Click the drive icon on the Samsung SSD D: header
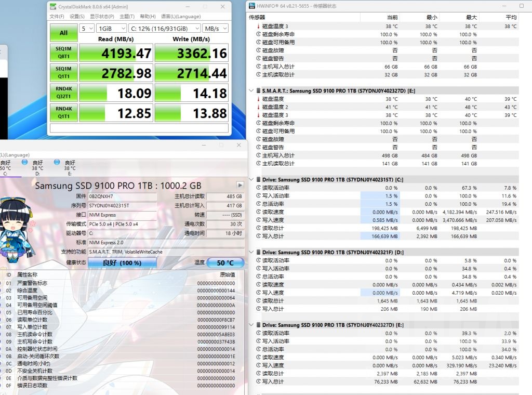The width and height of the screenshot is (532, 395). click(258, 253)
